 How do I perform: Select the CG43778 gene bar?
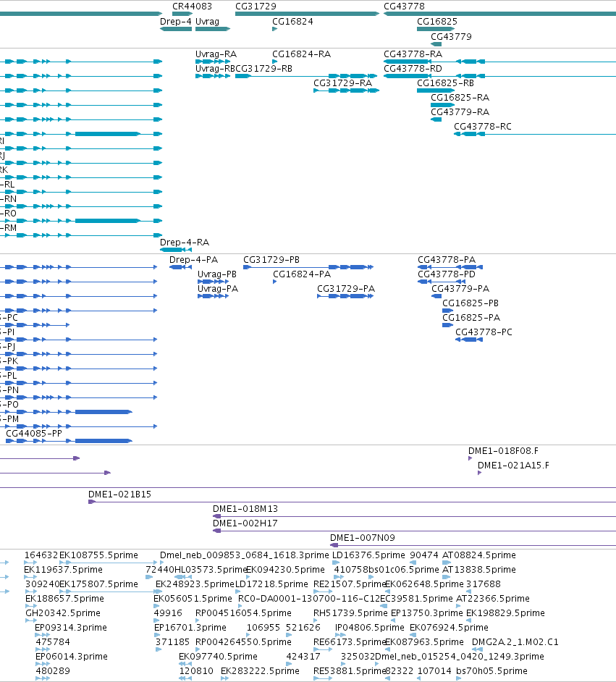coord(499,14)
